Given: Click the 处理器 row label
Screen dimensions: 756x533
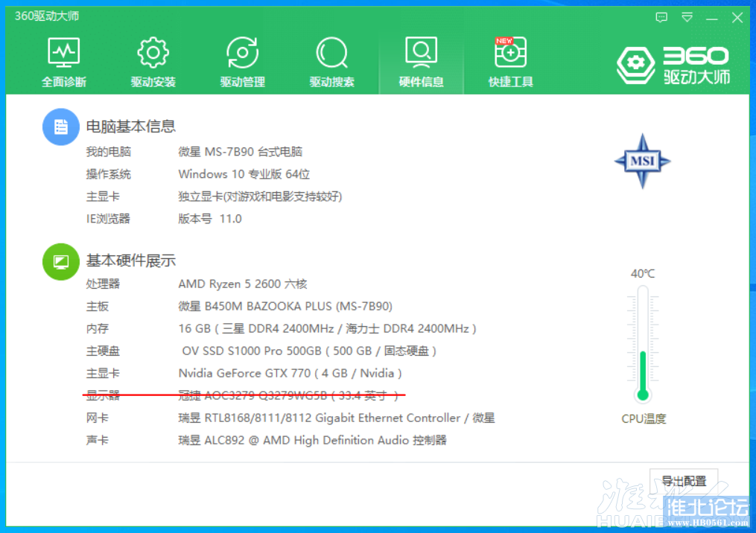Looking at the screenshot, I should tap(103, 284).
